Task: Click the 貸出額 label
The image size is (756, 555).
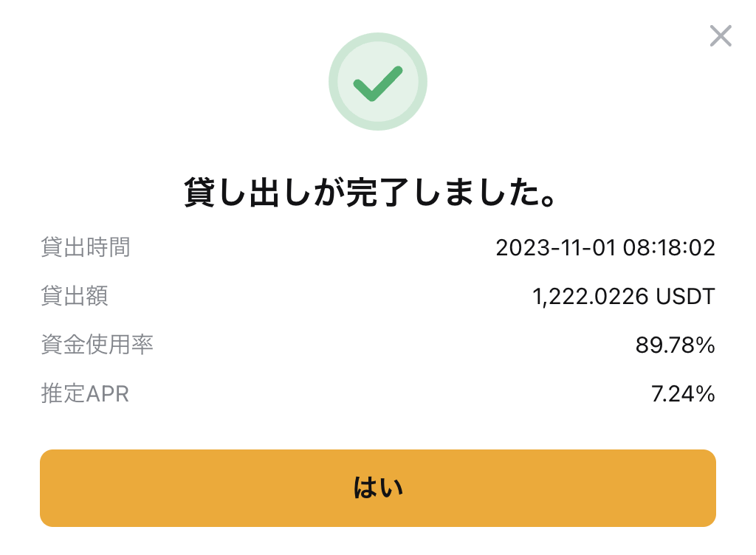Action: point(75,296)
